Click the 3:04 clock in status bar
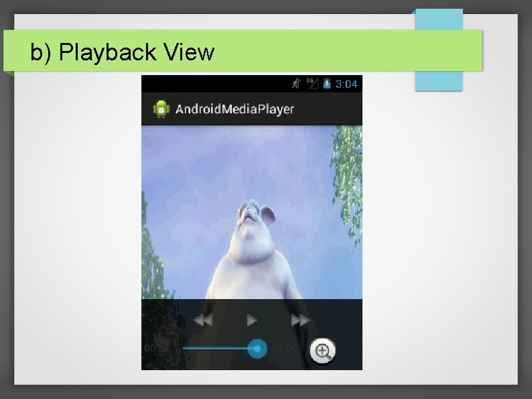Viewport: 532px width, 399px height. point(346,84)
